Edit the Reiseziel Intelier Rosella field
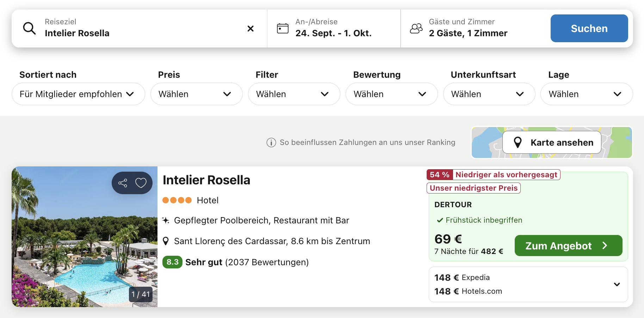Screen dimensions: 644x318 pos(139,28)
